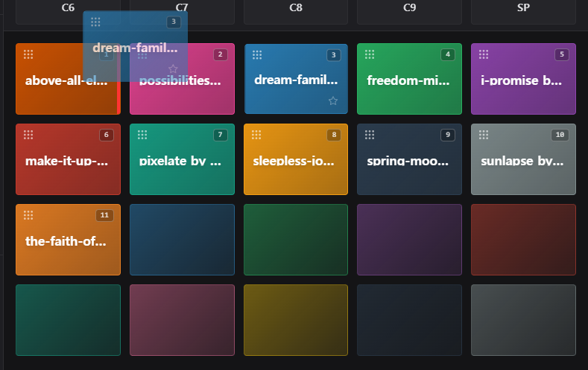588x370 pixels.
Task: Click number badge 11 on the-faith-of pad
Action: pyautogui.click(x=104, y=215)
